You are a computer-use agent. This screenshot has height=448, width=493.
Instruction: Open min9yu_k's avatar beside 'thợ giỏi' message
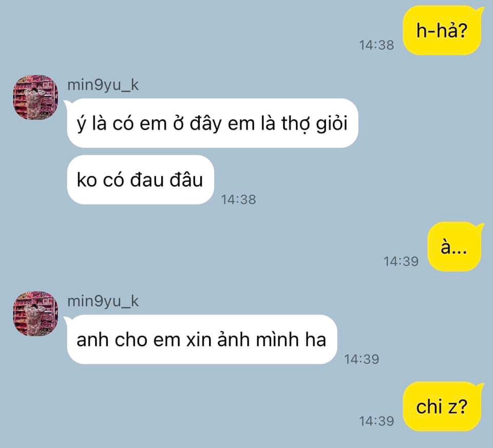(x=35, y=98)
